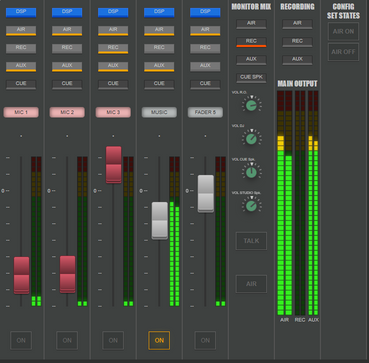Enable CUE on FADER 5 channel
Screen dimensions: 369x363
205,84
